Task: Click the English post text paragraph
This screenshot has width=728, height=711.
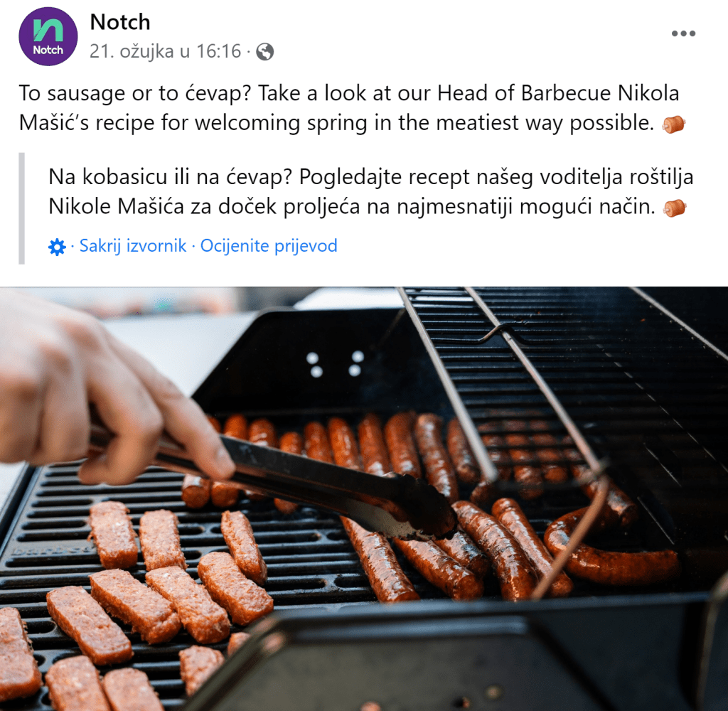Action: click(x=351, y=108)
